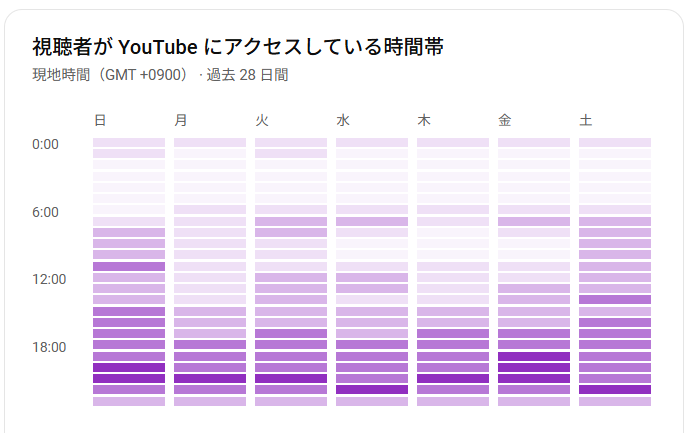Viewport: 694px width, 433px height.
Task: Select the Tuesday 6:00 heatmap cell
Action: click(291, 210)
